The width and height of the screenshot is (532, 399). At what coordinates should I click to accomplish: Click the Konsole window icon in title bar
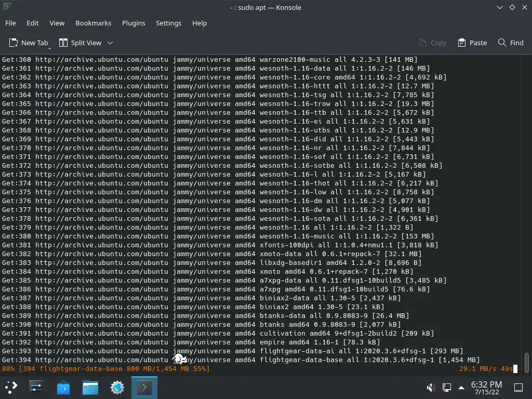(6, 6)
